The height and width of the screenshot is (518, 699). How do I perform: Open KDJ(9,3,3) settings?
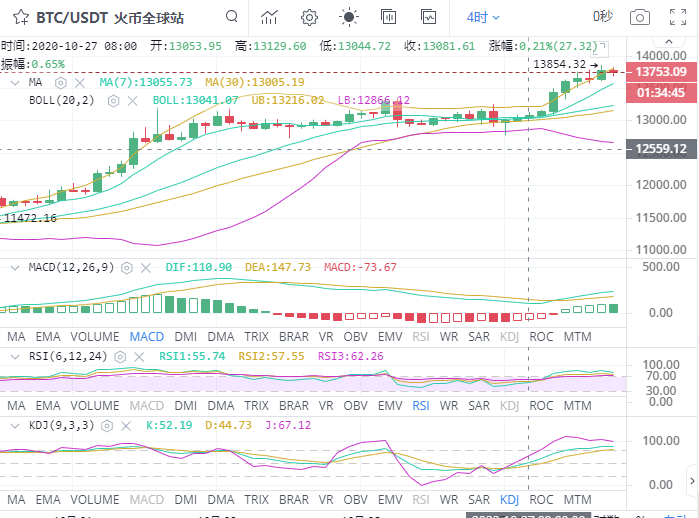[107, 426]
